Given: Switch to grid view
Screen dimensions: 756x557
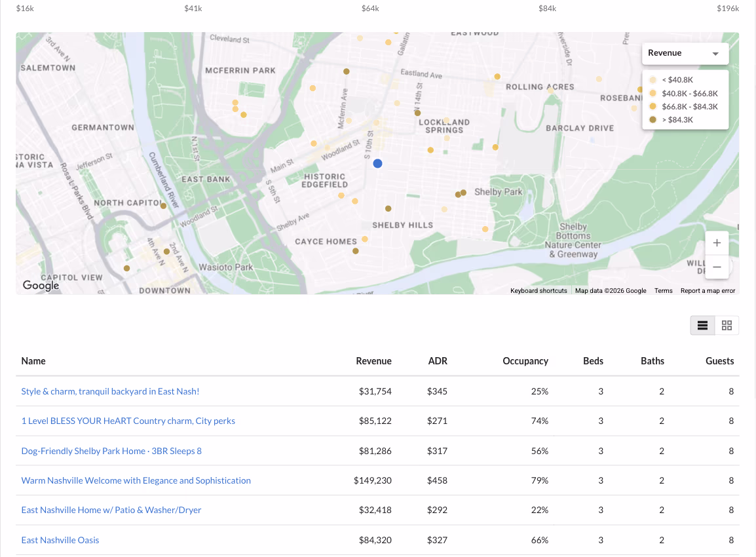Looking at the screenshot, I should pos(727,326).
